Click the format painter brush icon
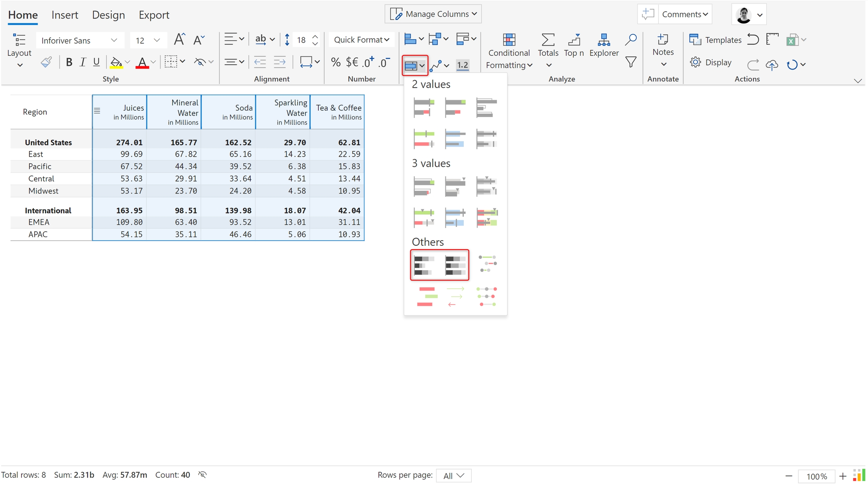The height and width of the screenshot is (486, 868). pyautogui.click(x=46, y=62)
